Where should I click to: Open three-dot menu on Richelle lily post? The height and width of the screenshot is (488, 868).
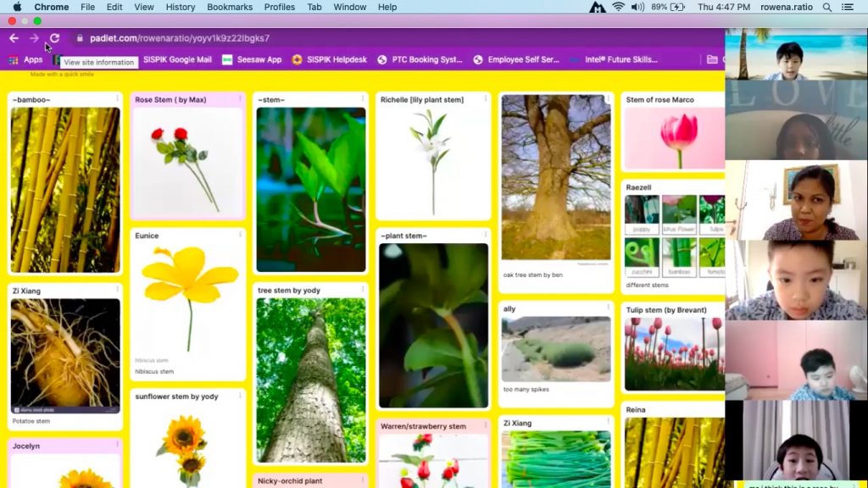point(485,99)
